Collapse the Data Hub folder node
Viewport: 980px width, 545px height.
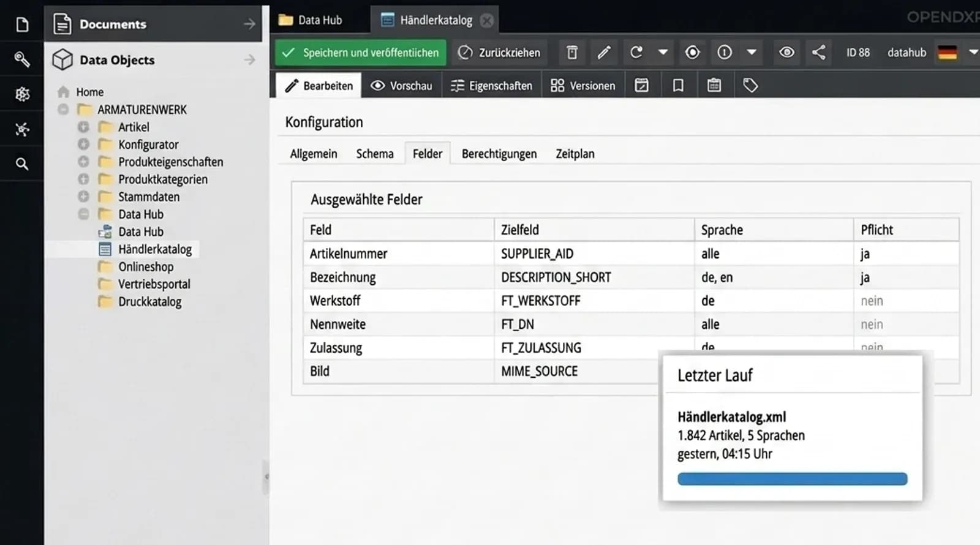click(84, 214)
